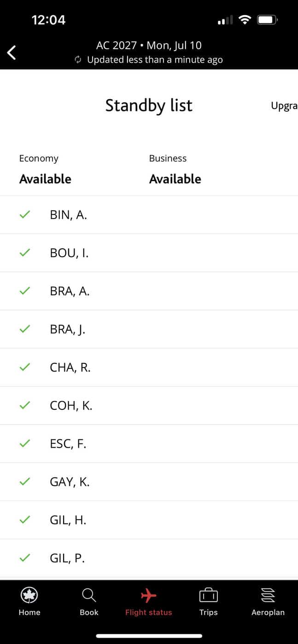This screenshot has width=298, height=644.
Task: Select the Economy Available column
Action: (x=45, y=169)
